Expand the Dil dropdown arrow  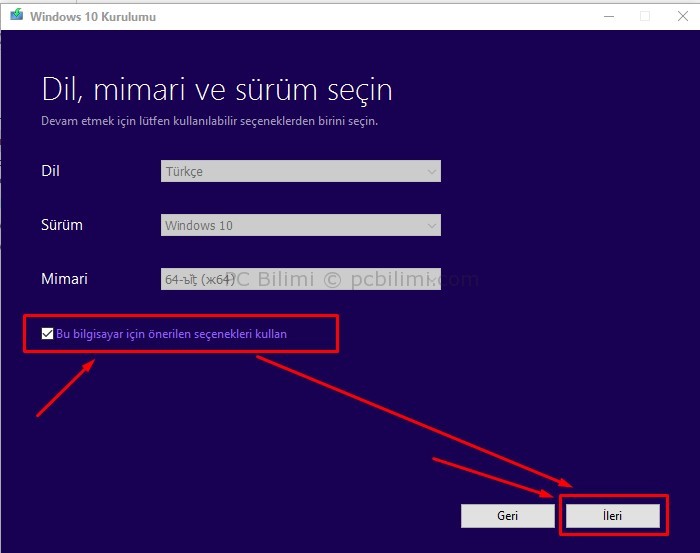point(431,172)
